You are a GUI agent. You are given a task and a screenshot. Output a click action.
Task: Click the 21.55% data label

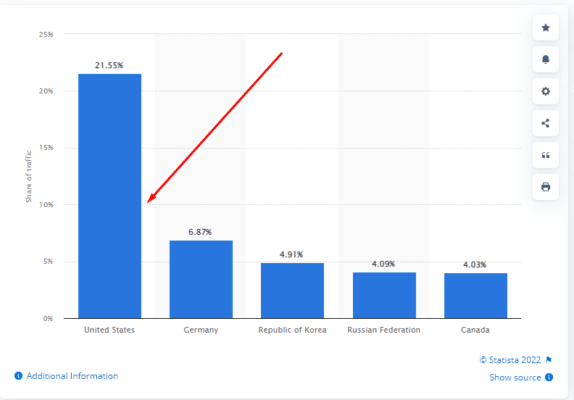pyautogui.click(x=109, y=66)
